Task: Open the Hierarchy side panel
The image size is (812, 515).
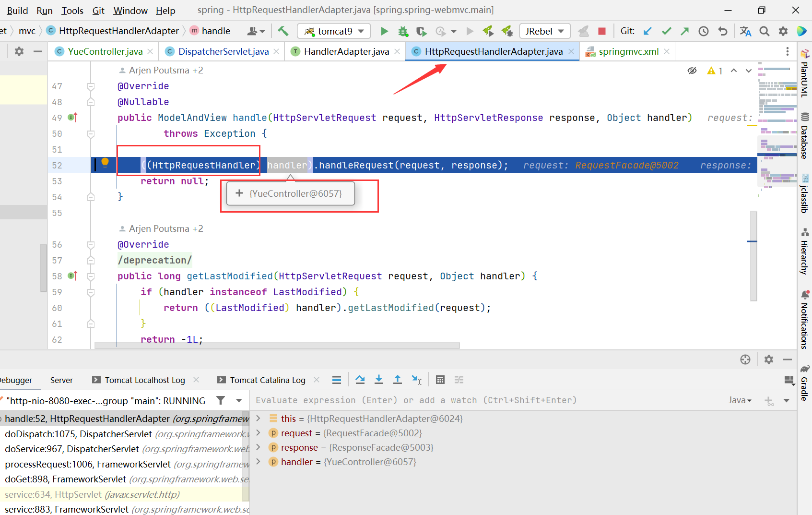Action: click(805, 251)
